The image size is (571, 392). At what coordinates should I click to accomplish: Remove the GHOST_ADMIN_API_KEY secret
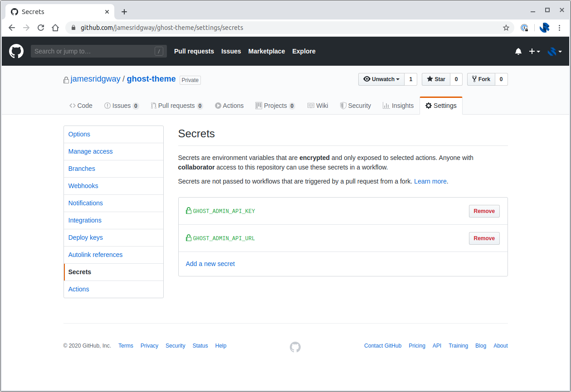click(x=484, y=211)
